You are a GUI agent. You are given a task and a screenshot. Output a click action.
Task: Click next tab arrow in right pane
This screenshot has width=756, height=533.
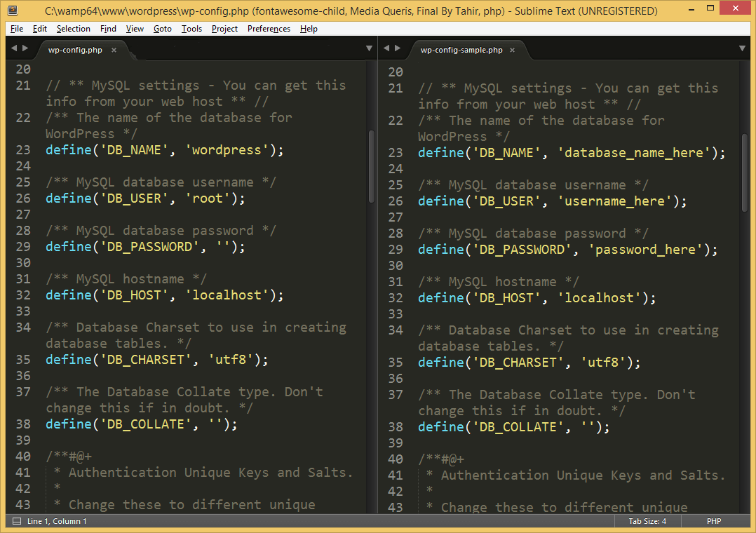click(398, 48)
